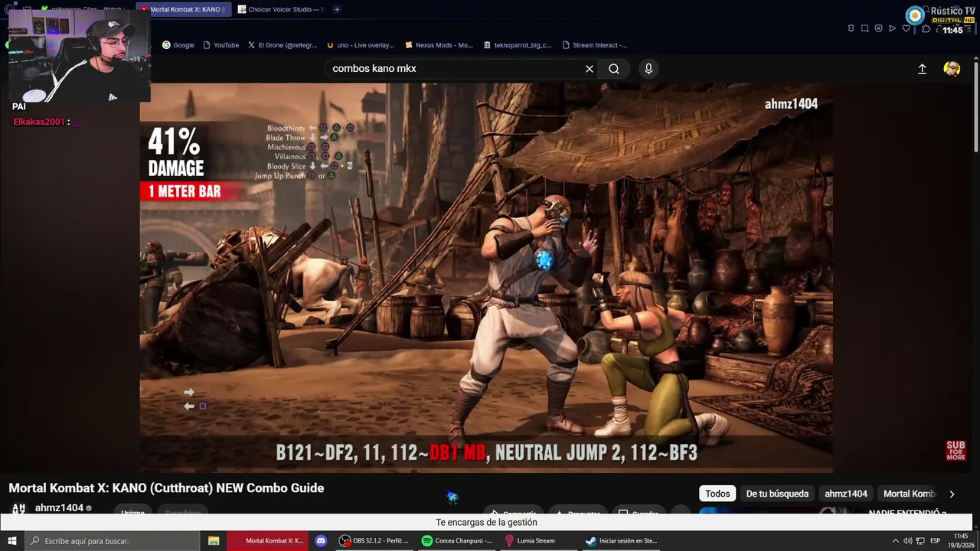Switch to the Mortal Kombat X taskbar window
The height and width of the screenshot is (551, 980).
(269, 541)
